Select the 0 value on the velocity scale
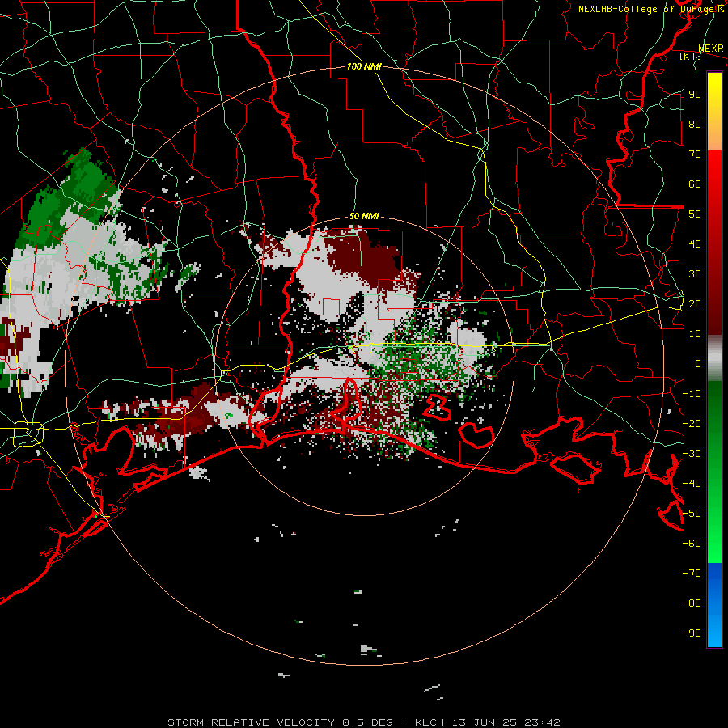This screenshot has height=728, width=728. 698,363
